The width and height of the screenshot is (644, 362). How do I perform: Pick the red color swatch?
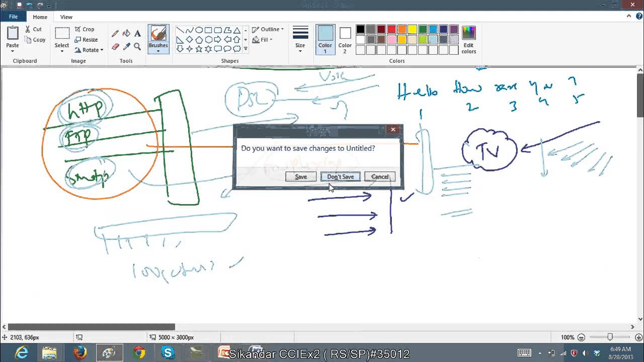pos(391,29)
